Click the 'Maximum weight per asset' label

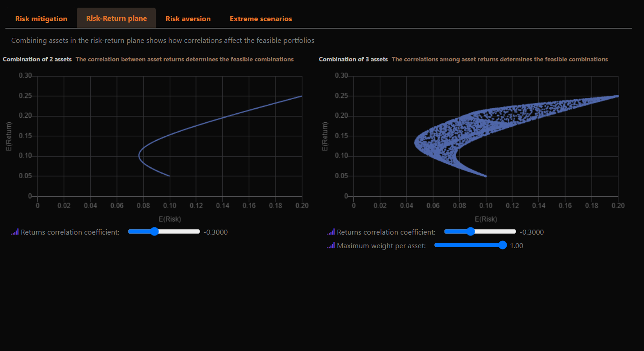click(381, 246)
